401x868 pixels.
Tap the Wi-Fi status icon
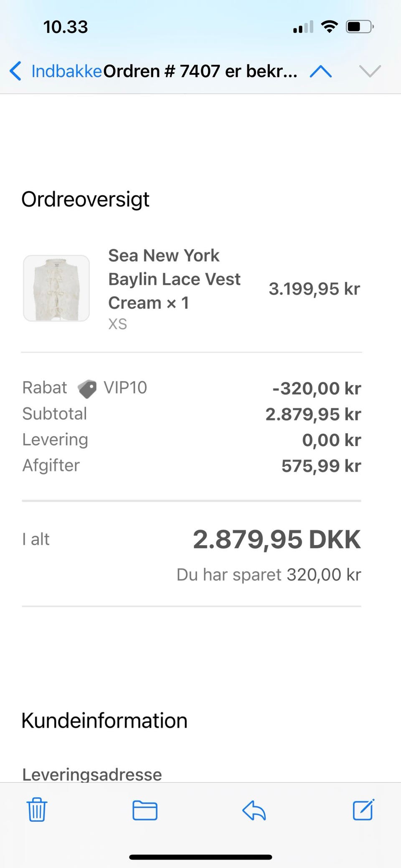pos(329,27)
